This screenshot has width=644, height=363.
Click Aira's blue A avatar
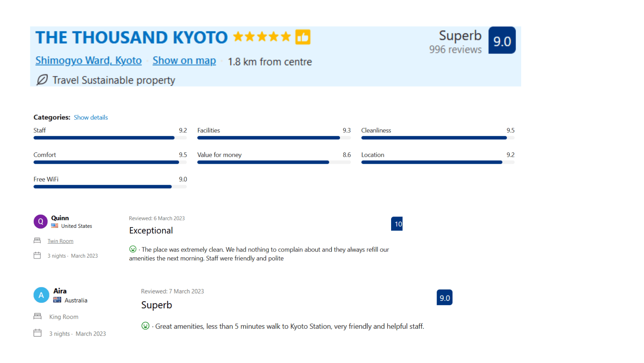(41, 295)
